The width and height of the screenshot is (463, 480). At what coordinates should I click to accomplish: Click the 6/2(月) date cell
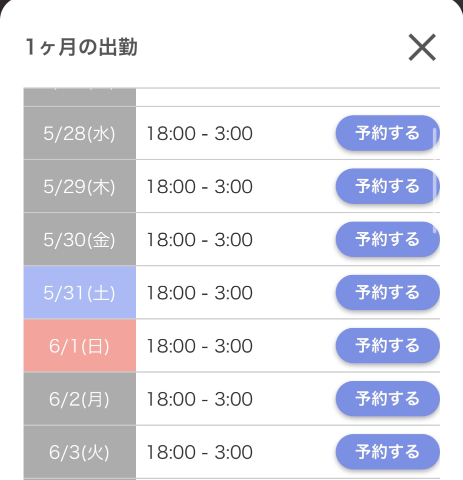[x=80, y=399]
